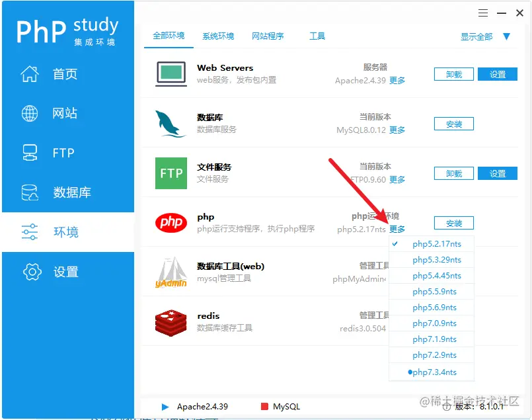The image size is (532, 420).
Task: Click the 数据库工具(web) title text
Action: (231, 266)
